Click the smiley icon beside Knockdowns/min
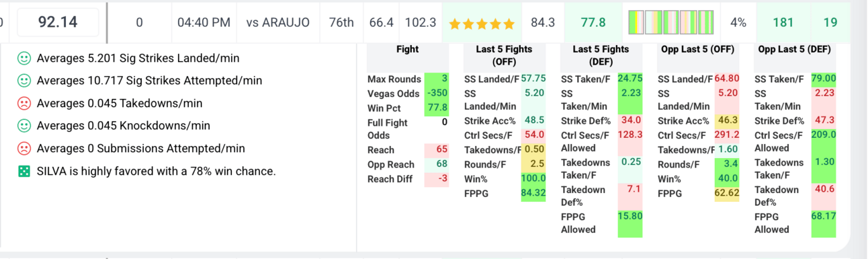This screenshot has height=259, width=868. (24, 126)
